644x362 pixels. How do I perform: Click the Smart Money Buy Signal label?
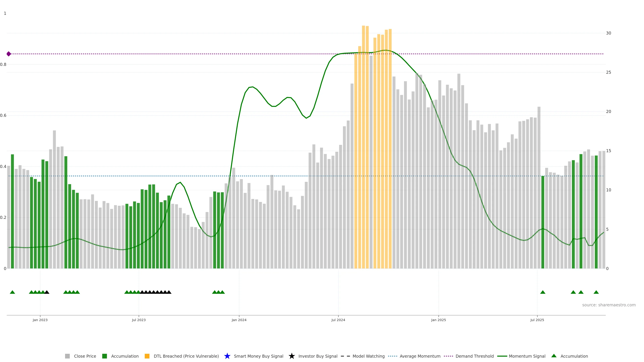click(x=258, y=356)
